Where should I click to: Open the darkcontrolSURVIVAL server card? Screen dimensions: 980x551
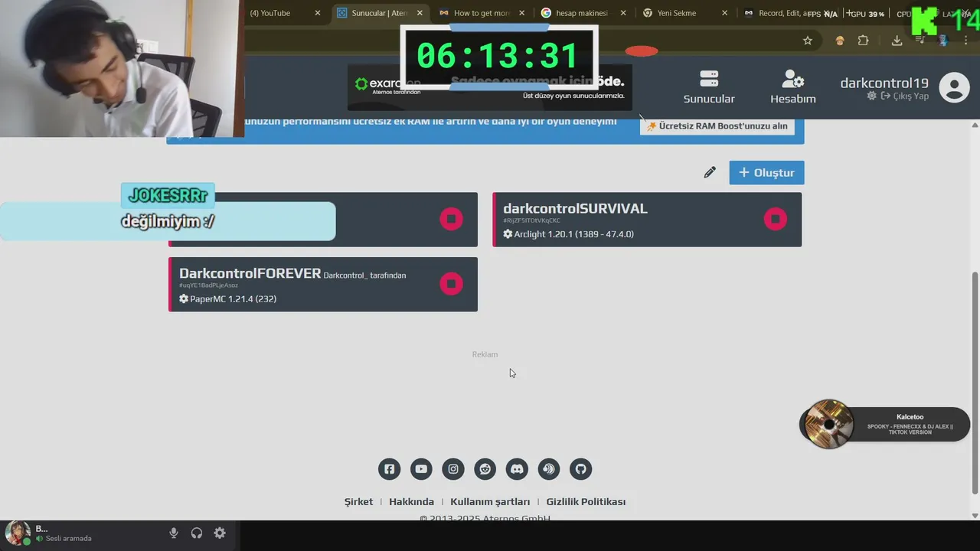pos(647,220)
